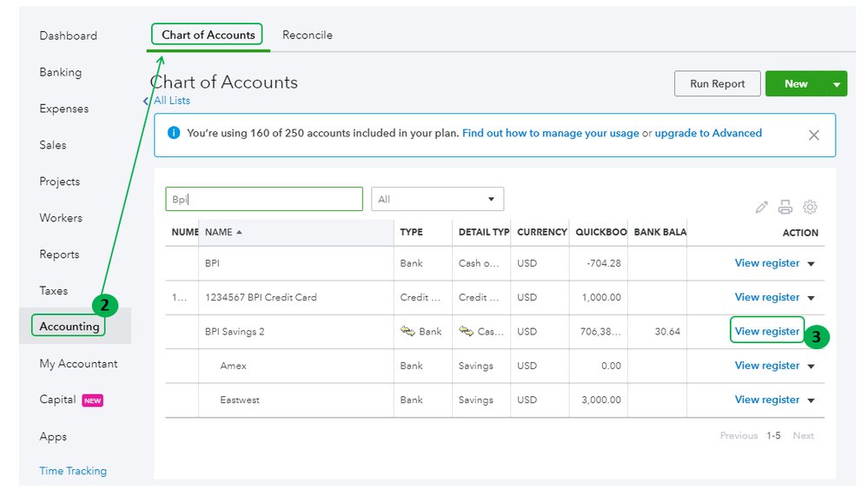Click bank feed icon beside BPI Savings 2 type
Image resolution: width=868 pixels, height=489 pixels.
click(x=408, y=332)
